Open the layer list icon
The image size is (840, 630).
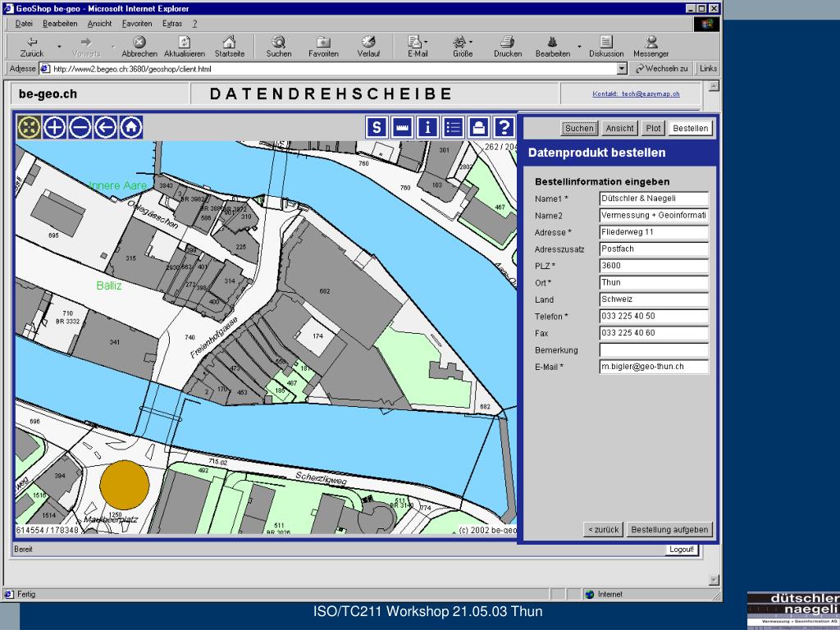(x=453, y=127)
